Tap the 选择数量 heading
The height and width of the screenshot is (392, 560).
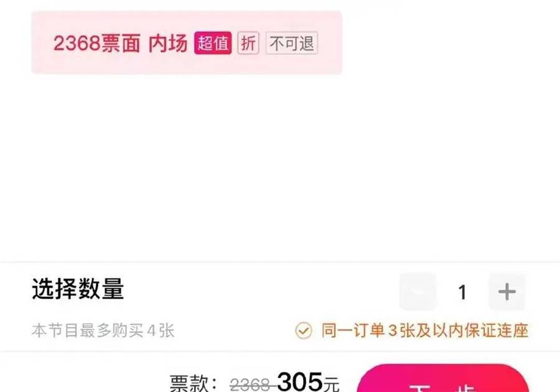click(78, 289)
